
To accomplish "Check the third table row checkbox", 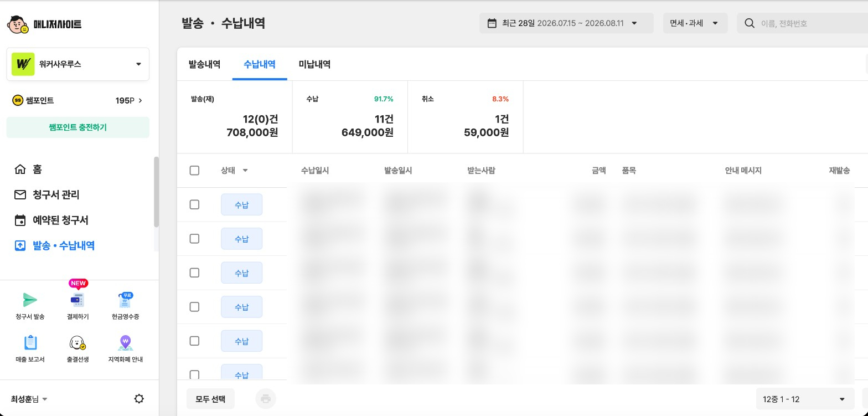I will tap(194, 273).
